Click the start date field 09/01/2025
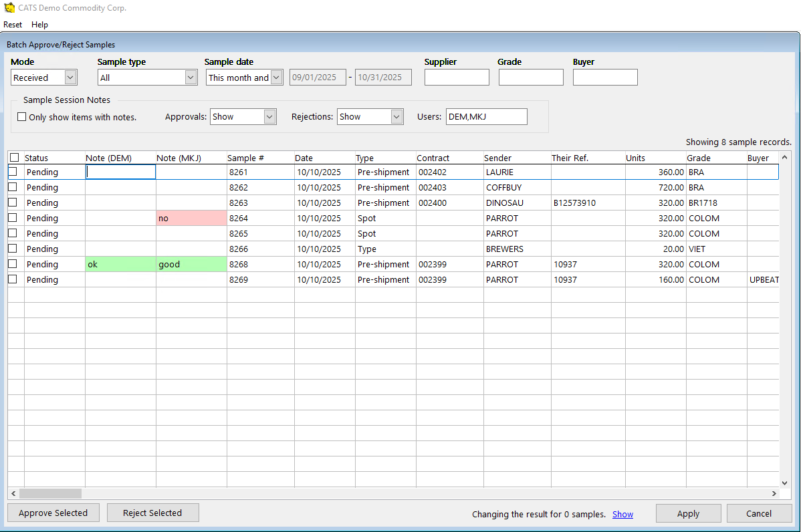 [x=318, y=78]
